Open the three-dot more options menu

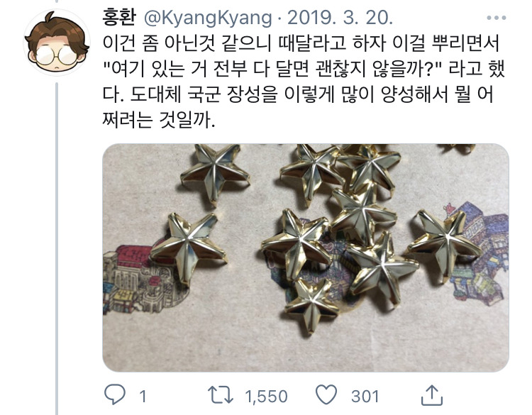(x=497, y=18)
